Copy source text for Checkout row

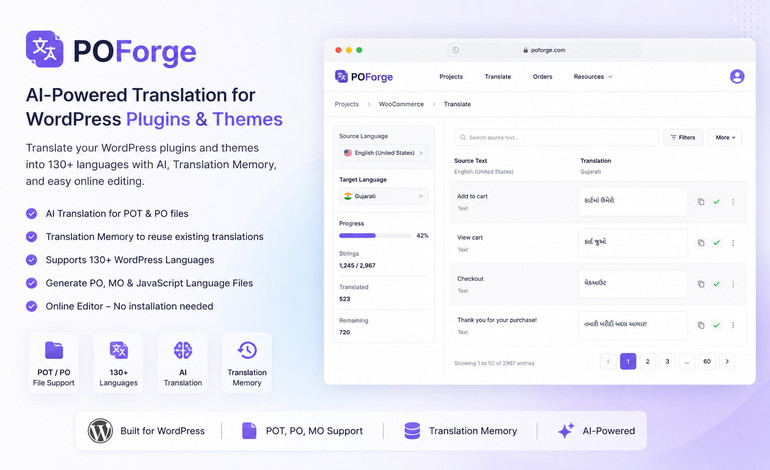(x=701, y=284)
